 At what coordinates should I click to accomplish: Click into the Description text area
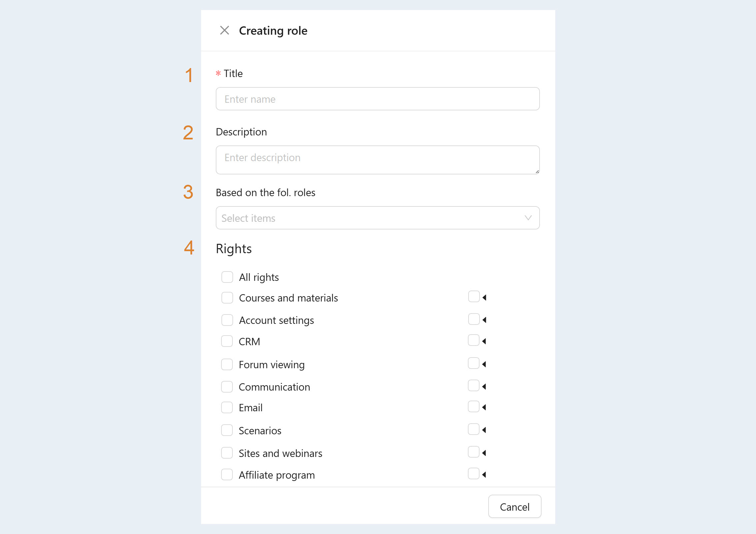click(377, 160)
